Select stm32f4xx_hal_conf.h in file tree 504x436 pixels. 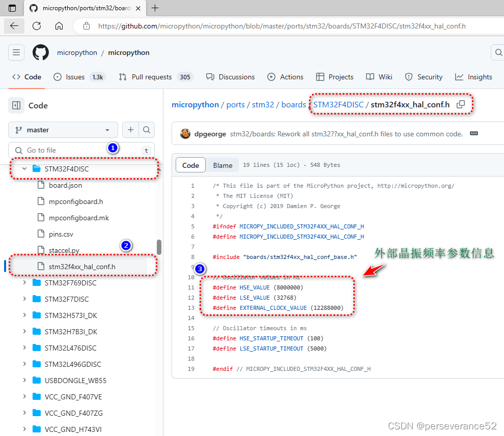coord(82,267)
